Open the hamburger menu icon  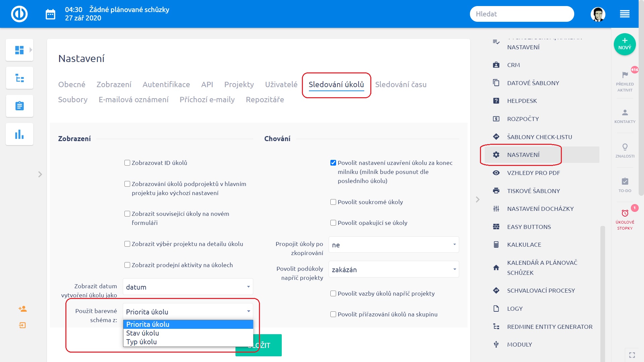click(x=625, y=14)
